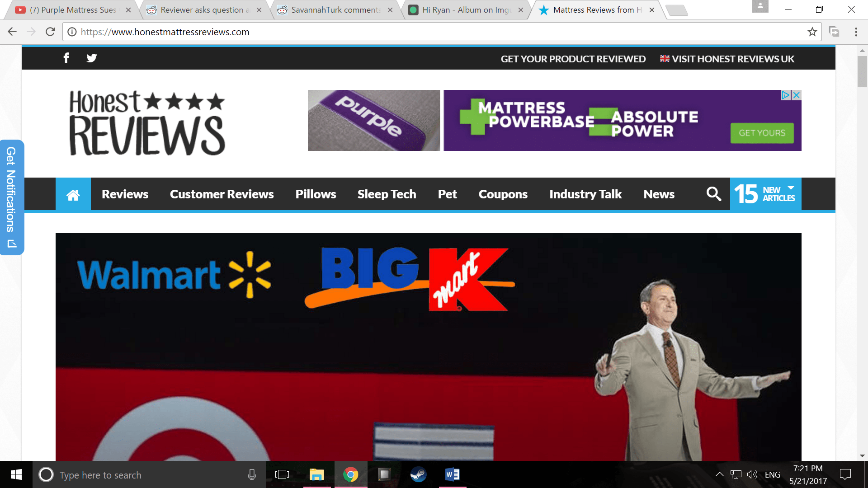
Task: Open the Pillows navigation section
Action: 316,194
